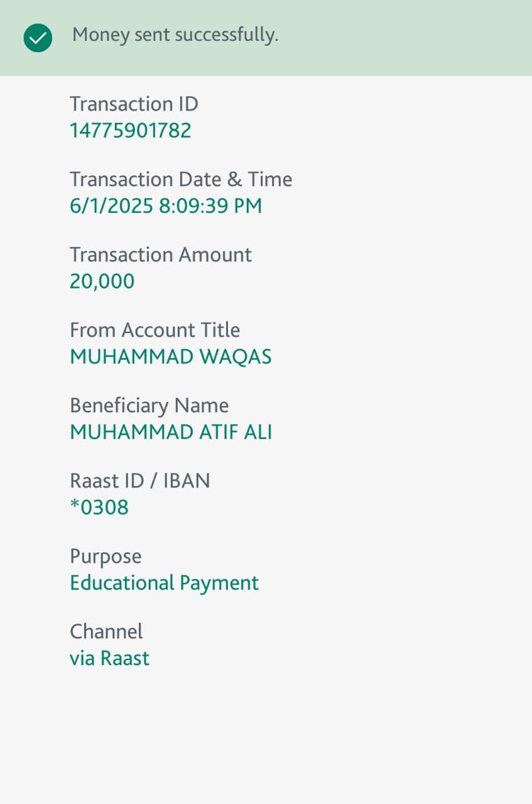The width and height of the screenshot is (532, 804).
Task: Tap sender name MUHAMMAD WAQAS
Action: (171, 357)
